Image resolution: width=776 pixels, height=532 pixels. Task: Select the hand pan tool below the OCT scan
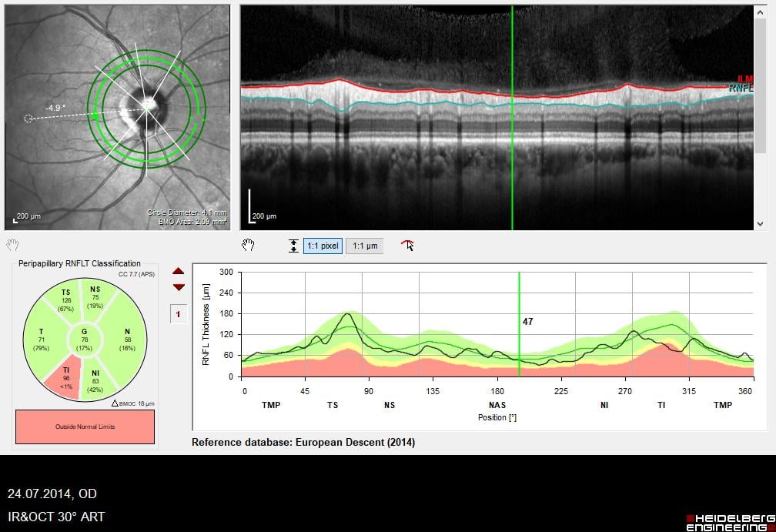tap(248, 246)
